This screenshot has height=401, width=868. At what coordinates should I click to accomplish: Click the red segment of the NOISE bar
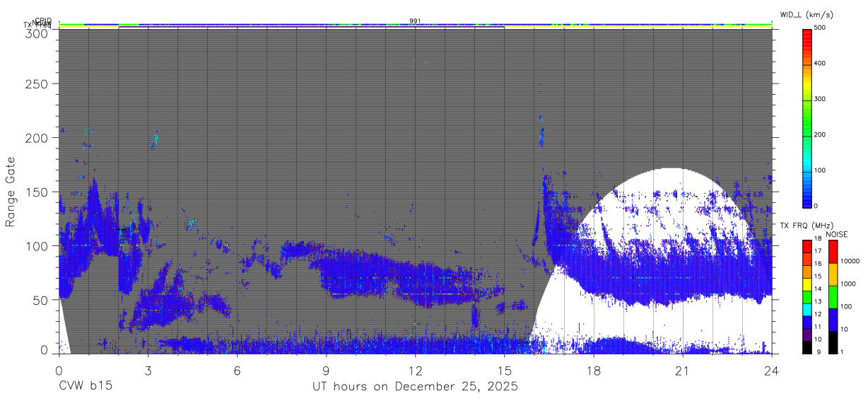(x=833, y=251)
